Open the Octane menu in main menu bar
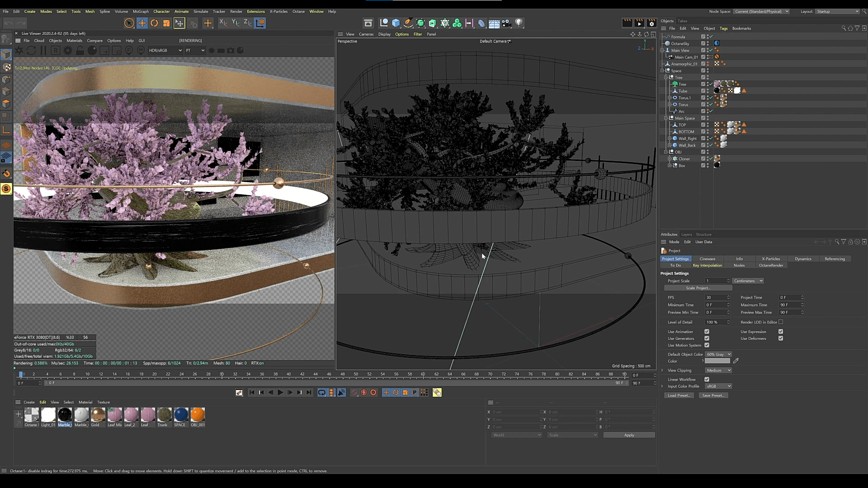This screenshot has width=868, height=488. [298, 11]
